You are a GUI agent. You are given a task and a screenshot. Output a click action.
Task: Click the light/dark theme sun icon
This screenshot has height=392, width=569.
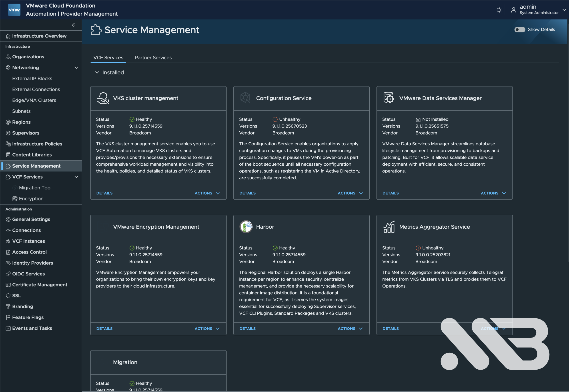point(499,10)
